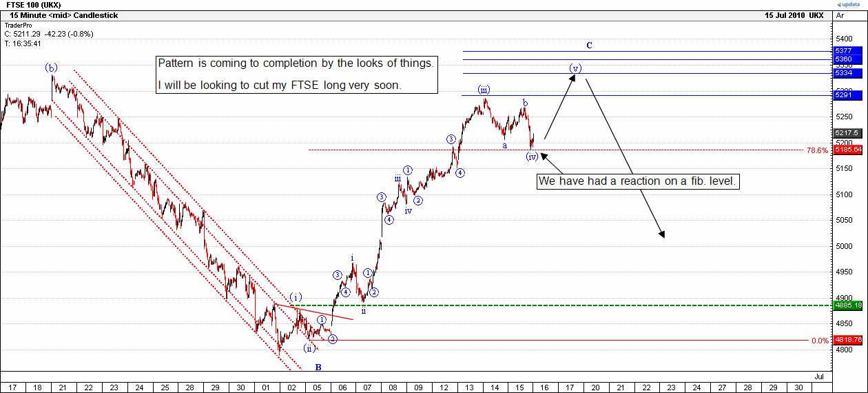
Task: Click the blue 5360 price level tag
Action: pos(847,59)
